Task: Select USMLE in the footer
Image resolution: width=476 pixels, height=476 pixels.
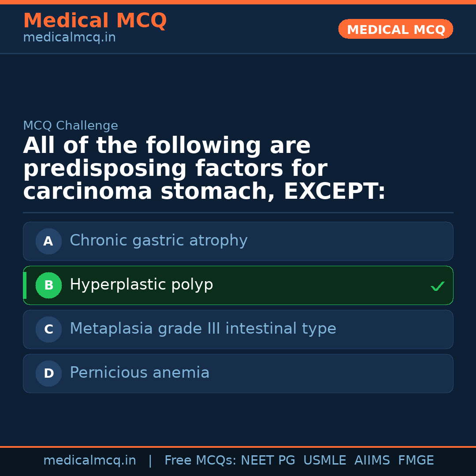Action: pyautogui.click(x=324, y=461)
